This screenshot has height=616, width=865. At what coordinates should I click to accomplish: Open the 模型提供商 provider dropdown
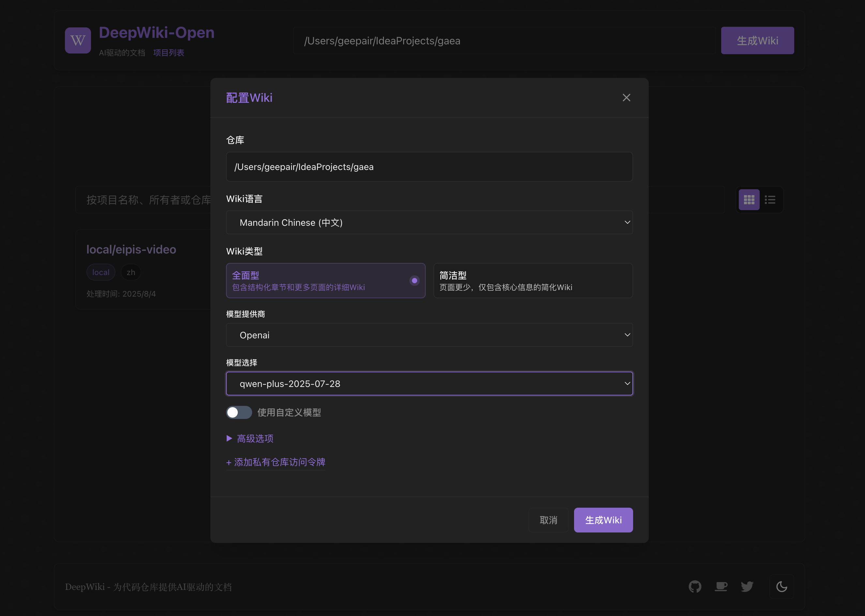click(x=429, y=335)
